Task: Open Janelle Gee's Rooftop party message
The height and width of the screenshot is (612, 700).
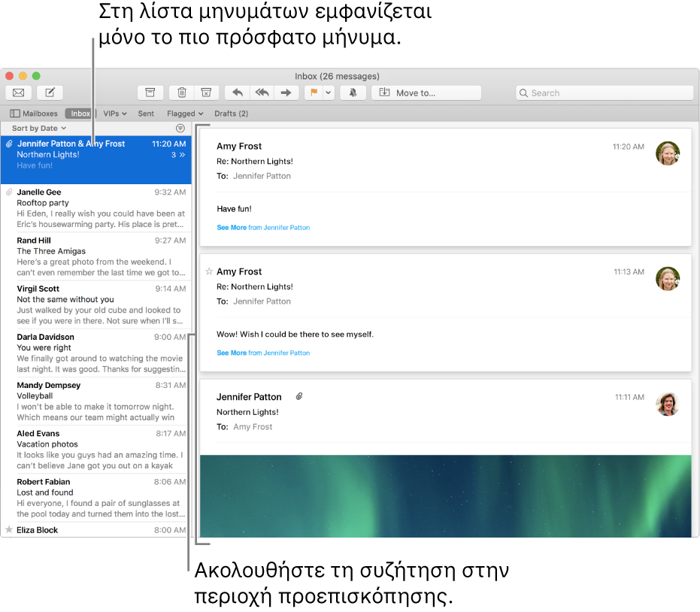Action: (96, 208)
